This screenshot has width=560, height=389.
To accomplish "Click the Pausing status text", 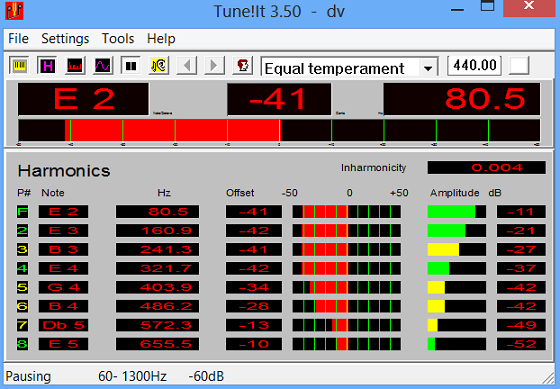I will 28,376.
